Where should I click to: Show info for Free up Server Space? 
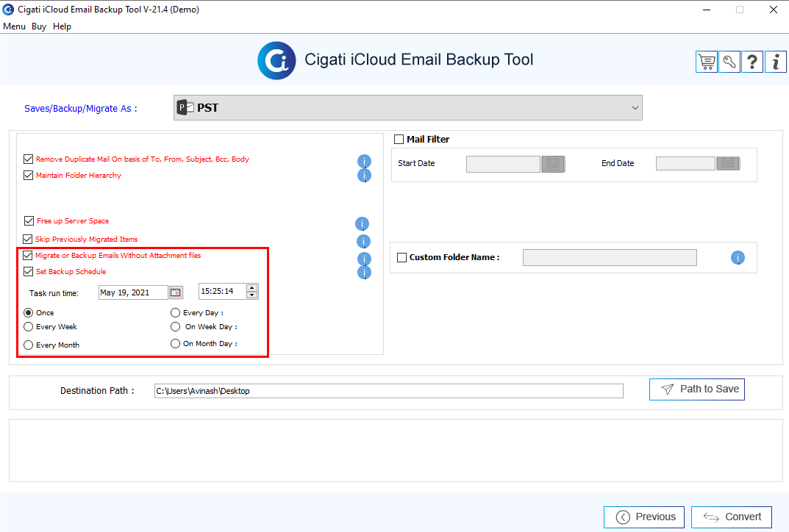362,223
